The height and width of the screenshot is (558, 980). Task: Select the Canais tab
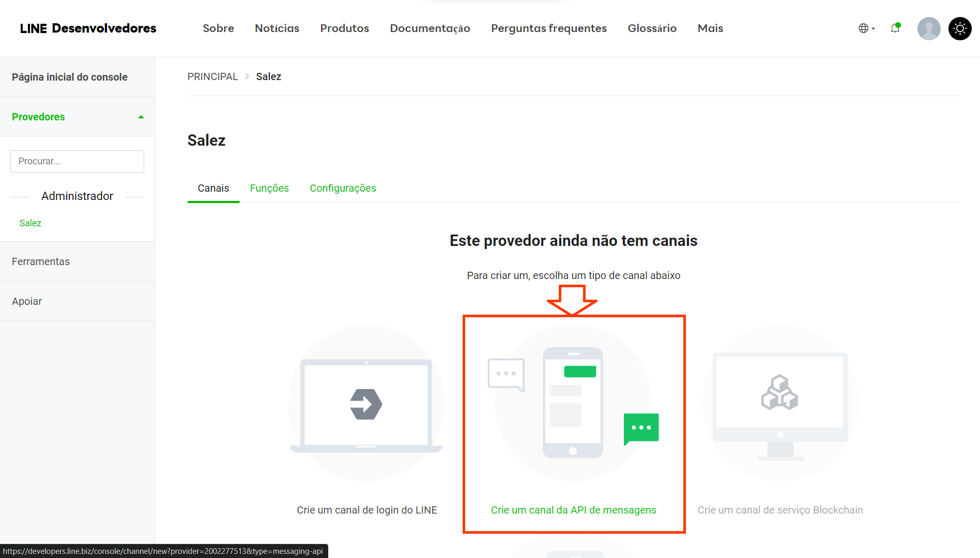pos(213,189)
